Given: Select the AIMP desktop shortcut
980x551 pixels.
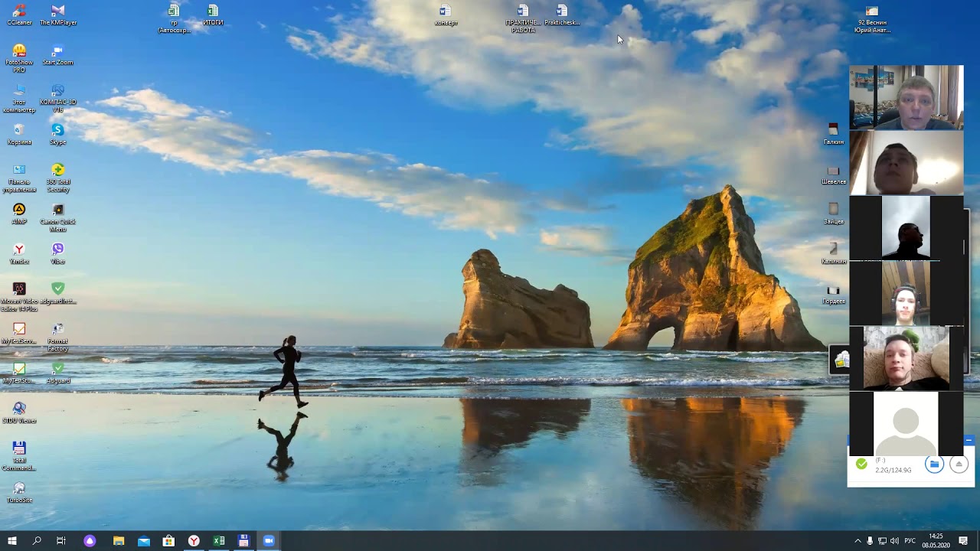Looking at the screenshot, I should pyautogui.click(x=20, y=214).
